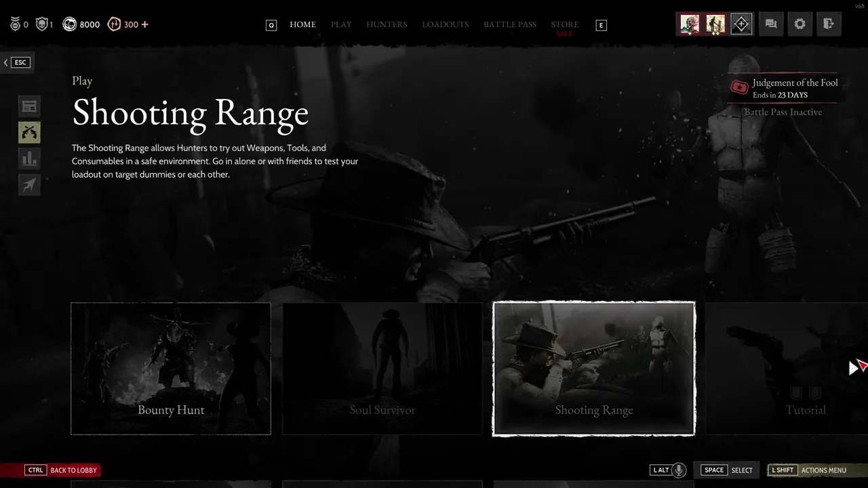Select the first team hunter portrait
The height and width of the screenshot is (488, 868).
pyautogui.click(x=690, y=24)
